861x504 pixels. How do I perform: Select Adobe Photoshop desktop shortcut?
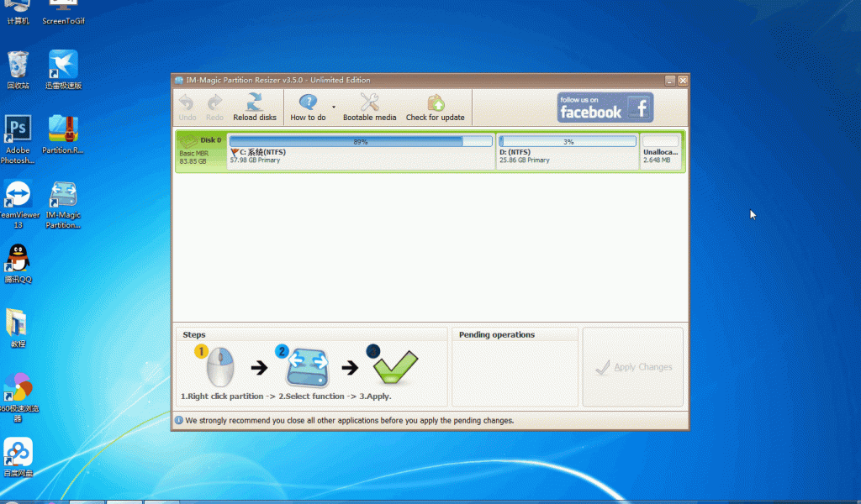click(18, 139)
